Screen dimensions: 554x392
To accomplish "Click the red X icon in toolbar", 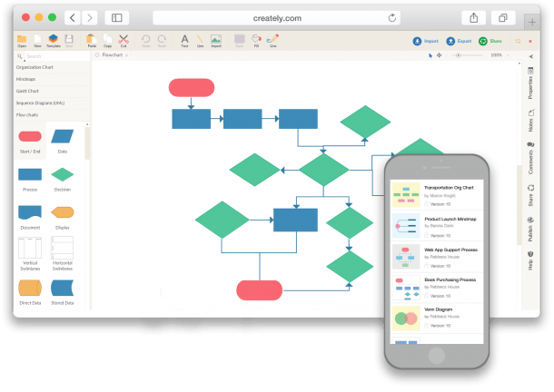I will pyautogui.click(x=530, y=42).
